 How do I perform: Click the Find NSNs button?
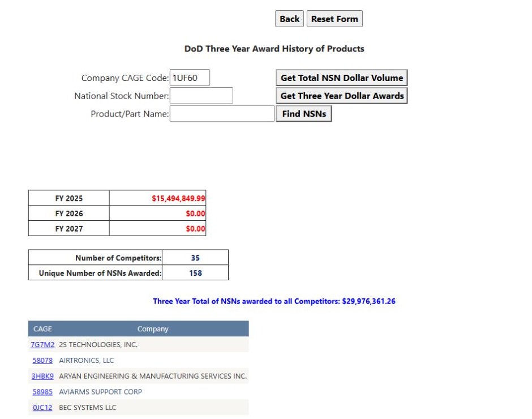[x=304, y=114]
